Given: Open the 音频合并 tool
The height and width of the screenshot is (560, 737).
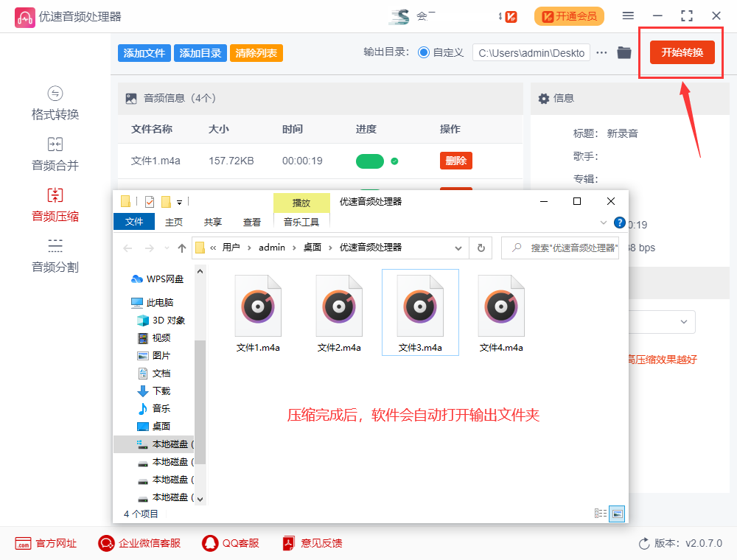Looking at the screenshot, I should pyautogui.click(x=55, y=153).
